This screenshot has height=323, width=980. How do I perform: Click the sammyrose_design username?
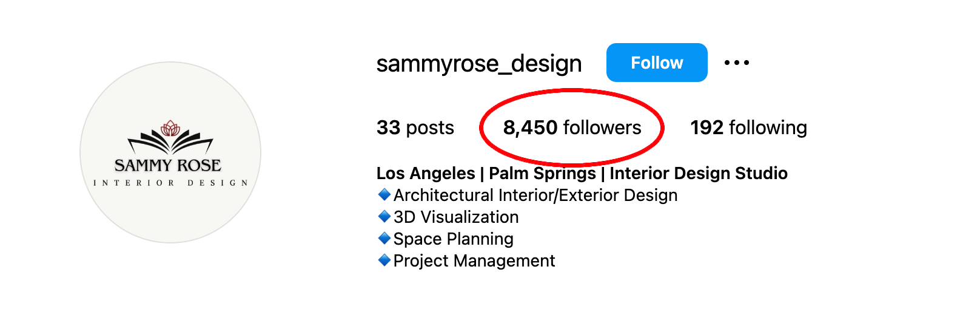pyautogui.click(x=479, y=63)
